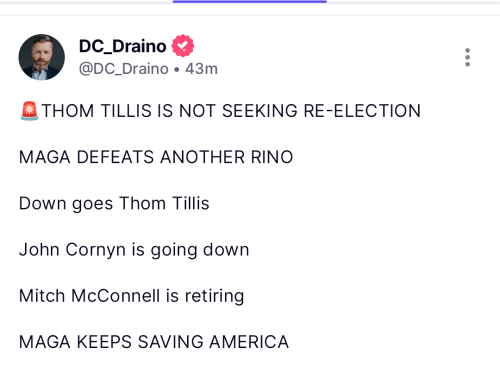
Task: Click DC_Draino's profile avatar photo
Action: (42, 57)
